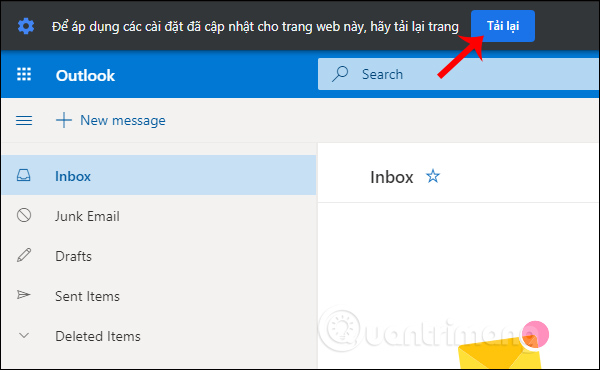Image resolution: width=600 pixels, height=370 pixels.
Task: Click the Drafts pencil icon
Action: tap(24, 255)
